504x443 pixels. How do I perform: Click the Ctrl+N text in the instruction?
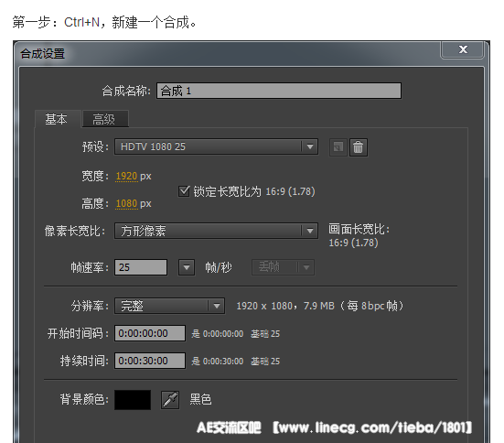click(x=81, y=22)
